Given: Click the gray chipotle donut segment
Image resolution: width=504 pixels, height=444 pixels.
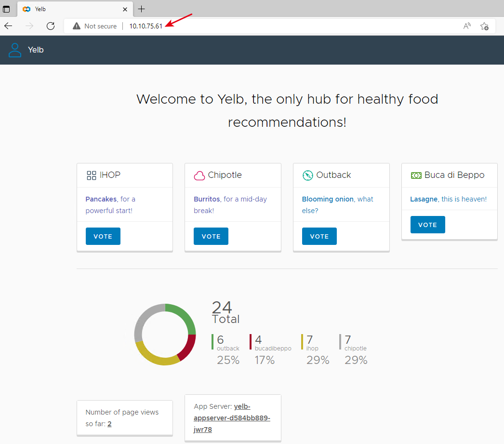Looking at the screenshot, I should (146, 318).
